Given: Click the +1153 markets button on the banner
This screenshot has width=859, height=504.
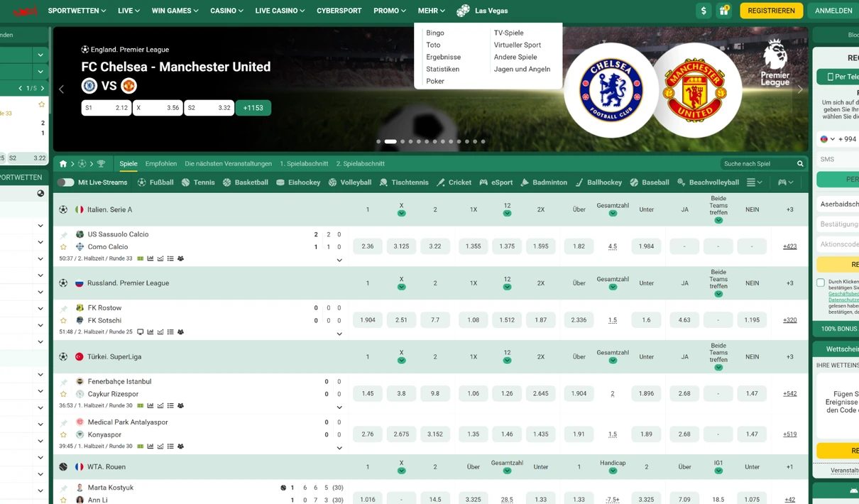Looking at the screenshot, I should 253,108.
